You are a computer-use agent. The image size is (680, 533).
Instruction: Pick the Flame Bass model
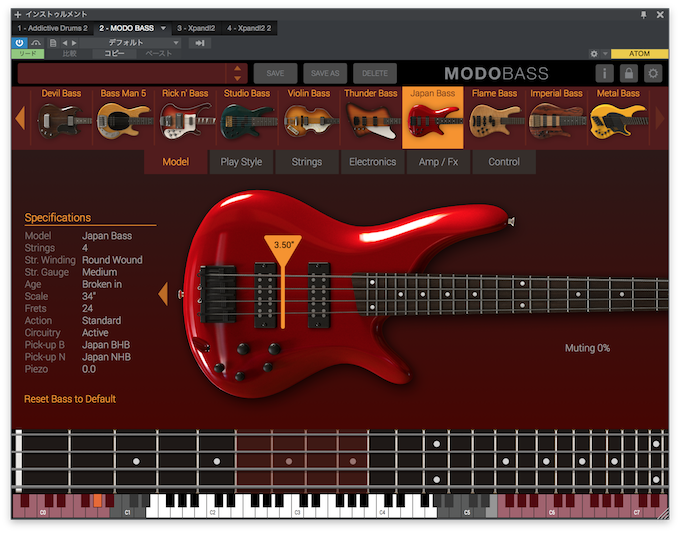(495, 117)
